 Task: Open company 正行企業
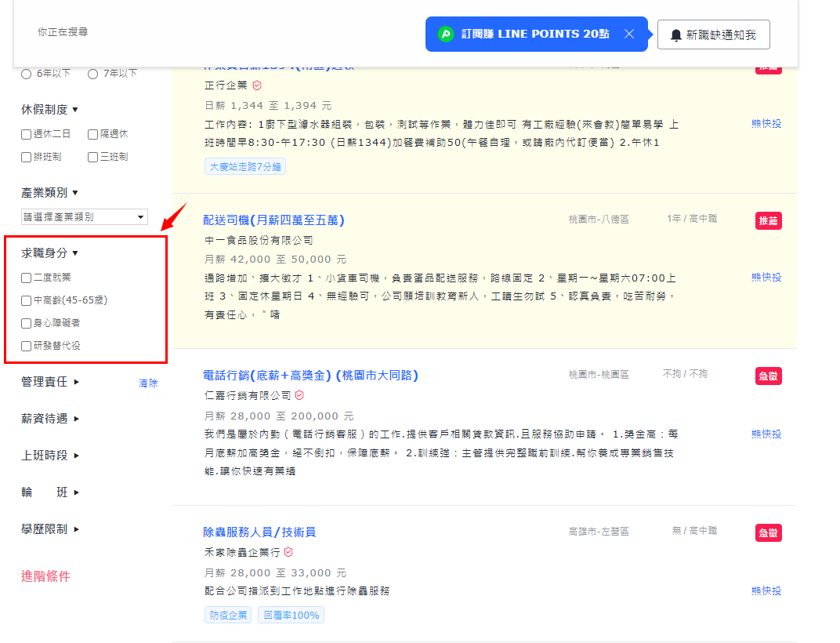pos(226,85)
